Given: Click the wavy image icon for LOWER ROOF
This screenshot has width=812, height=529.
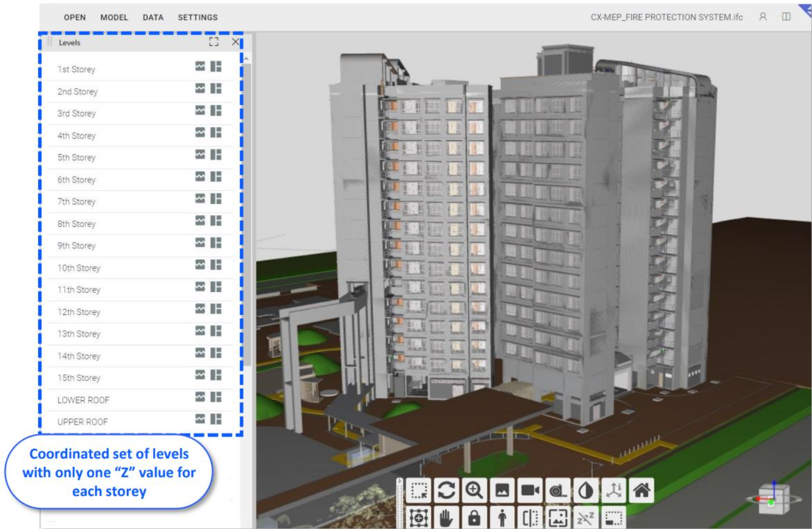Looking at the screenshot, I should coord(200,397).
